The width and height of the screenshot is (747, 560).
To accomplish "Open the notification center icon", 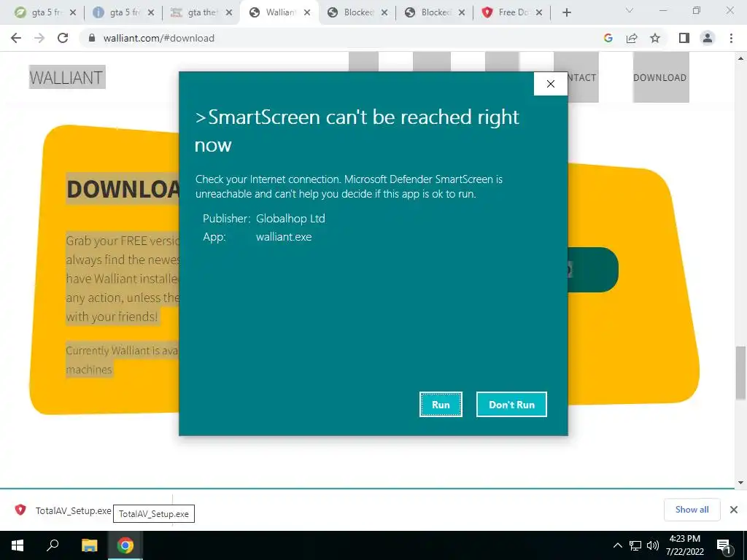I will tap(724, 545).
